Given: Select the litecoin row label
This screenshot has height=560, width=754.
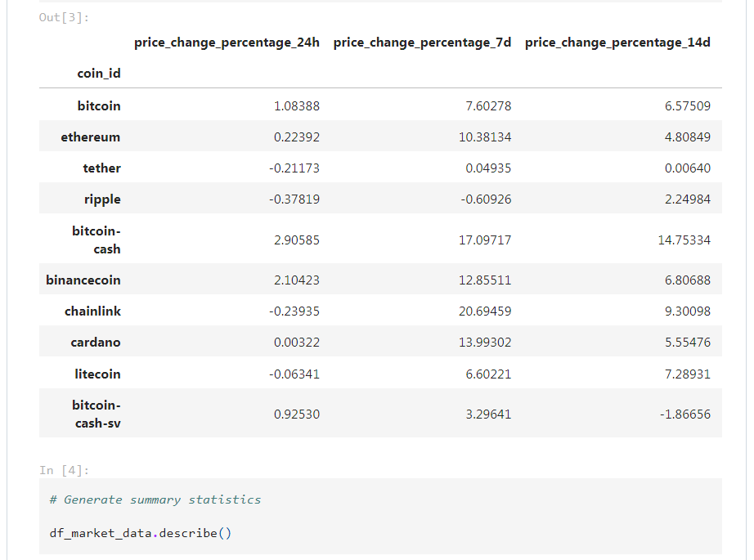Looking at the screenshot, I should 97,374.
